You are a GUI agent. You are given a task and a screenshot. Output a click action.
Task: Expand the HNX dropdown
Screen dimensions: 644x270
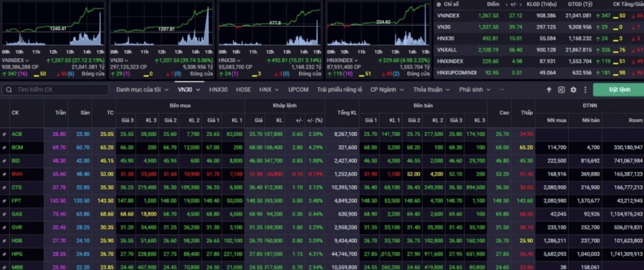268,90
